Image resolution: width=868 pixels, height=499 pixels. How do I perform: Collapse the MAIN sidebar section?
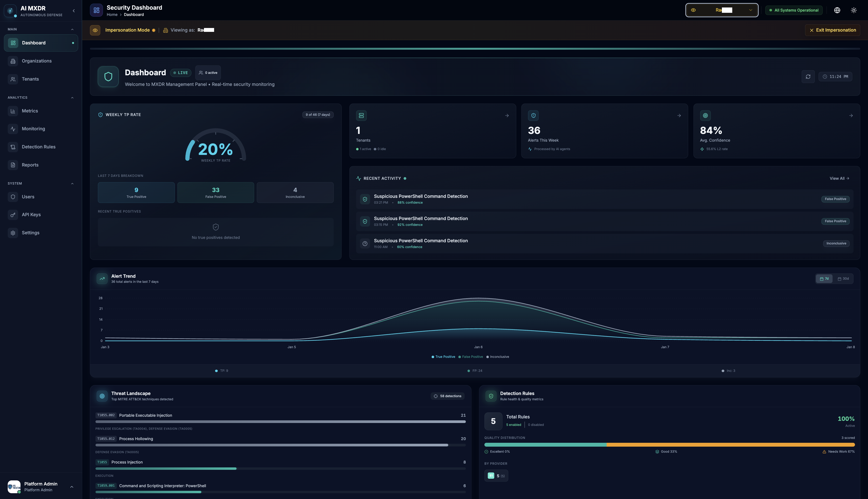[x=72, y=29]
